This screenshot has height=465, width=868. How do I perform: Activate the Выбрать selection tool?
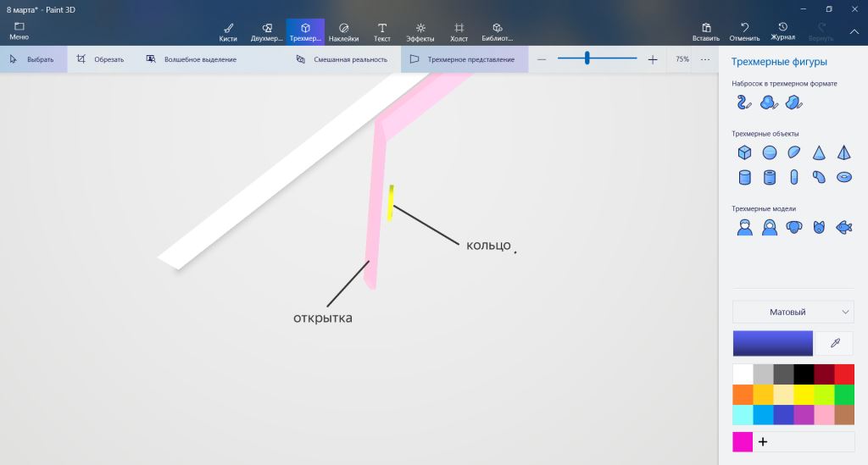(32, 59)
